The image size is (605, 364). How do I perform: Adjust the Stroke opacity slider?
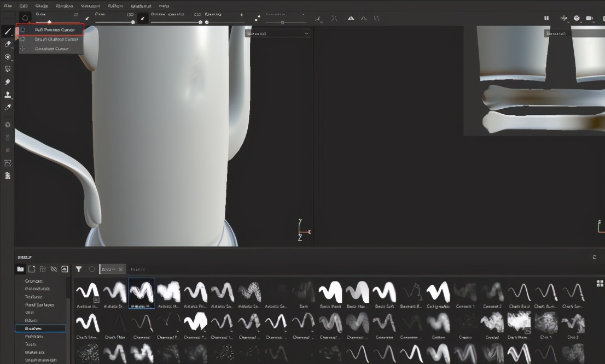point(176,22)
